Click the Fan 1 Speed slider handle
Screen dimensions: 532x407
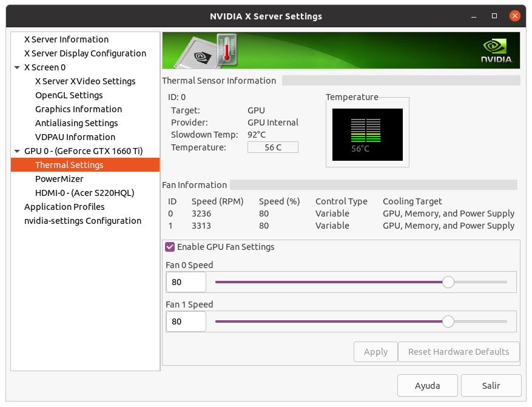click(x=448, y=321)
